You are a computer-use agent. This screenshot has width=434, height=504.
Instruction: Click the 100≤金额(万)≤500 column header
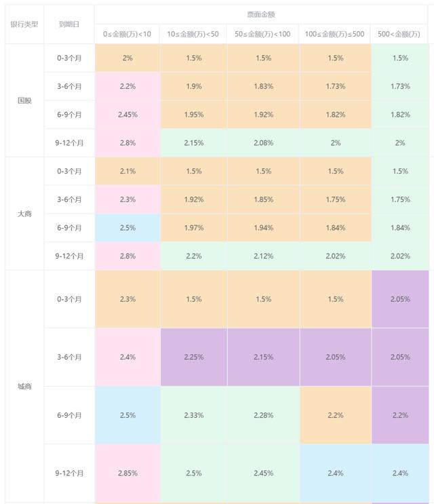[x=335, y=34]
